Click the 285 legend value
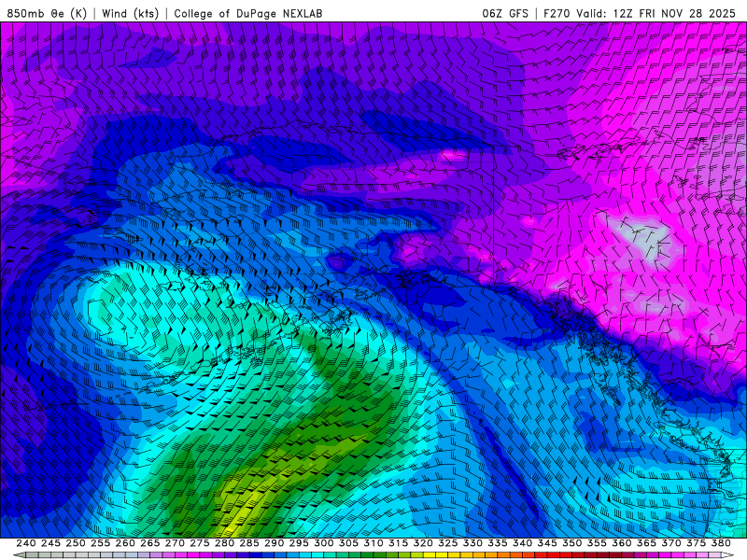 249,543
